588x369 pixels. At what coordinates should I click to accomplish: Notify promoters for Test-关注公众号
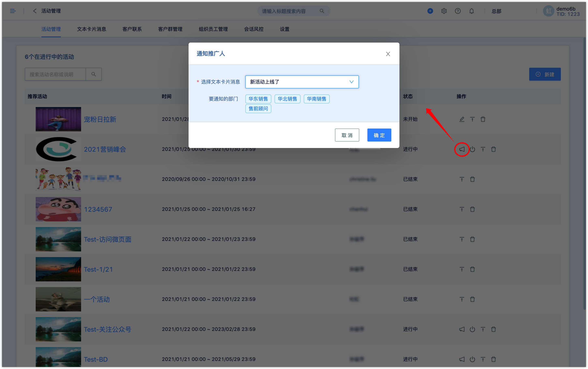pyautogui.click(x=462, y=329)
